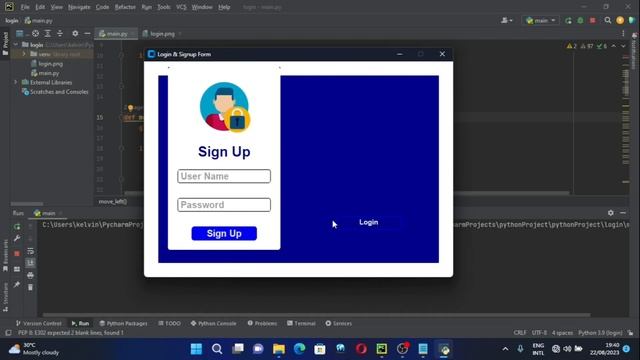Toggle soft-wrap in Run console
This screenshot has width=640, height=360.
click(30, 251)
